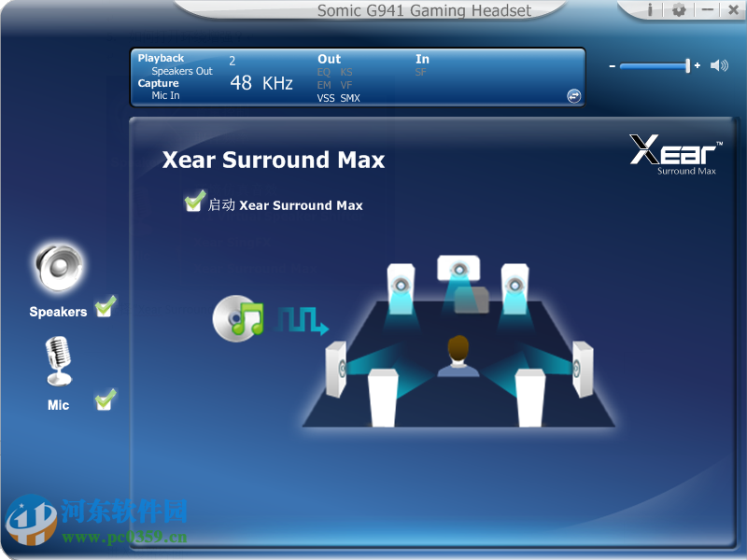Click the channel count value 2

232,61
